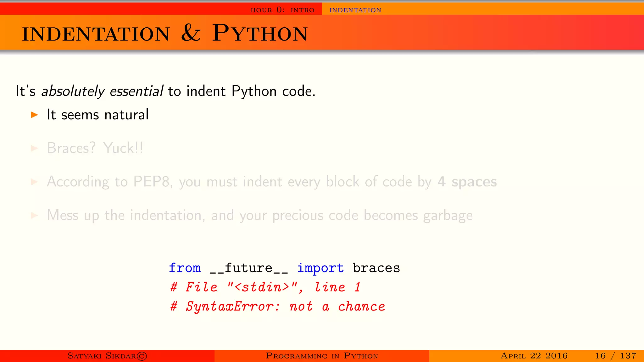644x362 pixels.
Task: Click the faded bullet arrow beside 'According to PEP8'
Action: 34,182
